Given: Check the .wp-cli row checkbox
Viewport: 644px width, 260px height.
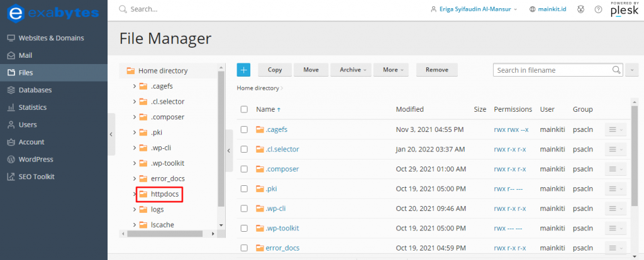Looking at the screenshot, I should tap(245, 209).
